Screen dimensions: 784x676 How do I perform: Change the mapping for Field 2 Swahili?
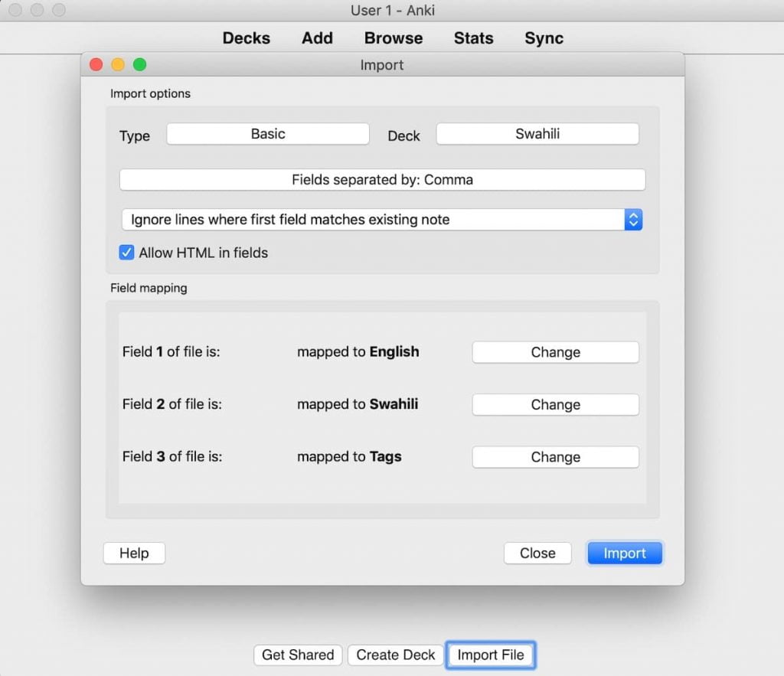555,404
